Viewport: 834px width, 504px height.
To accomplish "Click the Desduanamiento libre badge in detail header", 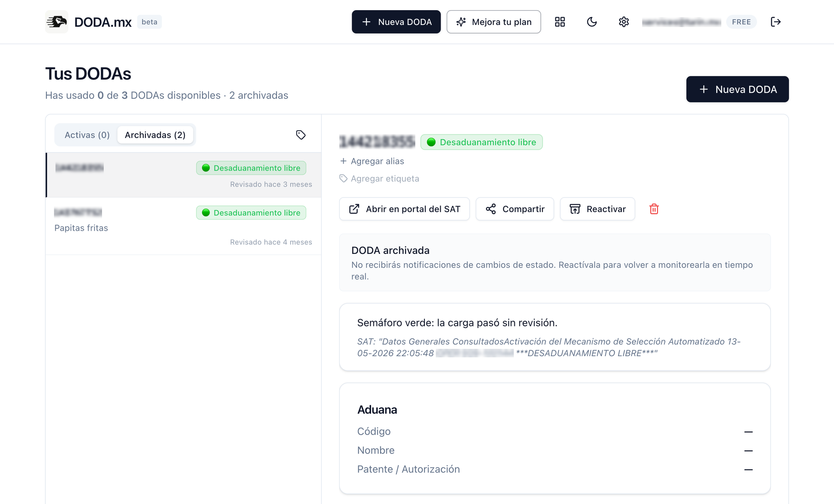I will pos(481,142).
